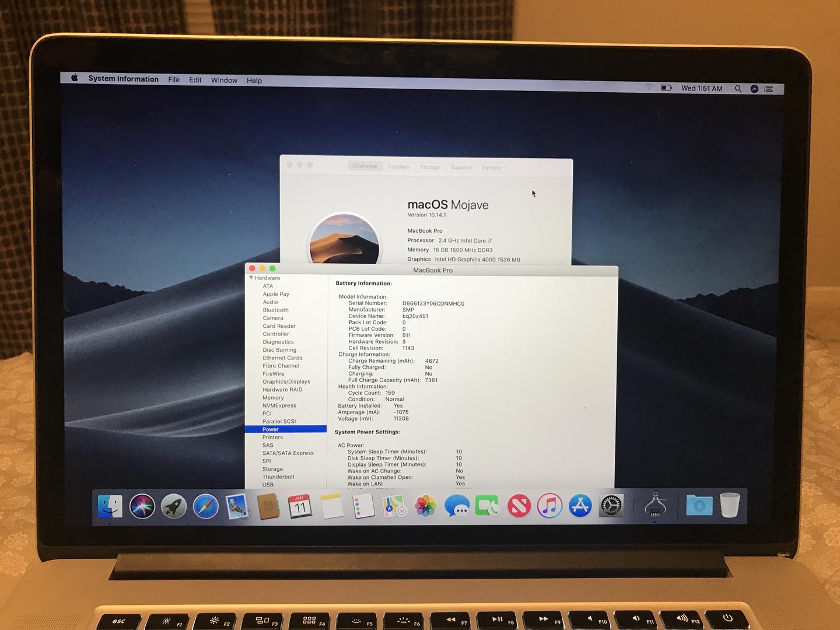This screenshot has width=840, height=630.
Task: Open the Apple menu
Action: tap(75, 78)
